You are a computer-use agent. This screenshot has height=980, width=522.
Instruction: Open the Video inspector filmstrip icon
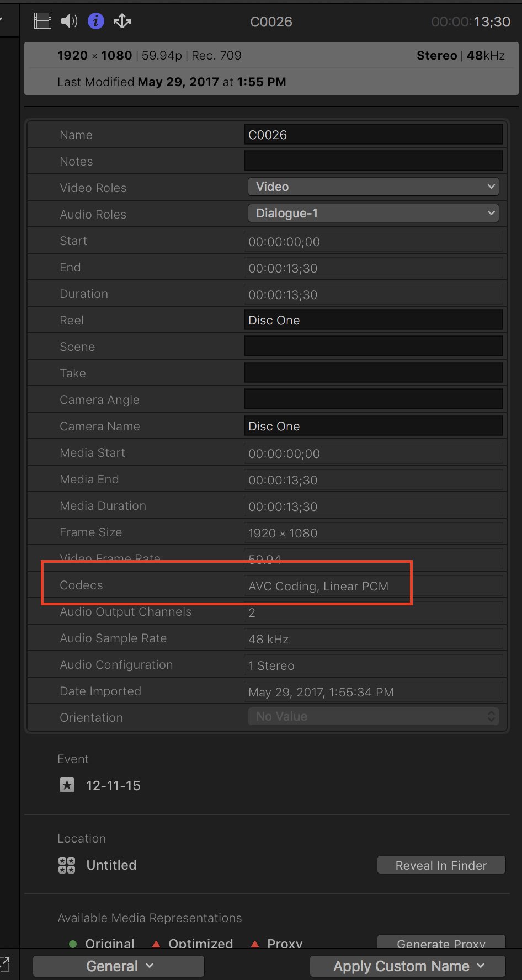point(42,21)
